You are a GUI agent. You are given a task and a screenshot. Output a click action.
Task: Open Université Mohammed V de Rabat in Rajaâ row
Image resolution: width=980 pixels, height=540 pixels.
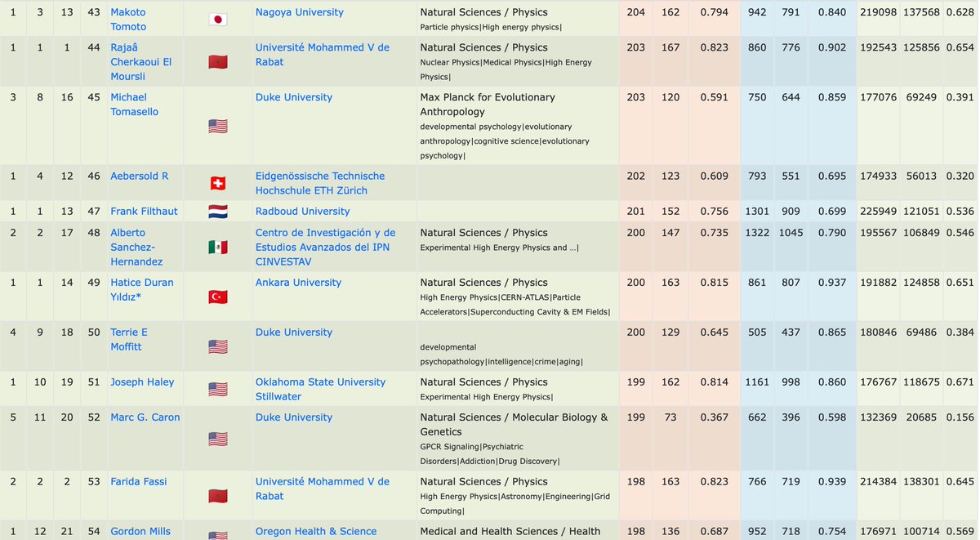click(323, 55)
